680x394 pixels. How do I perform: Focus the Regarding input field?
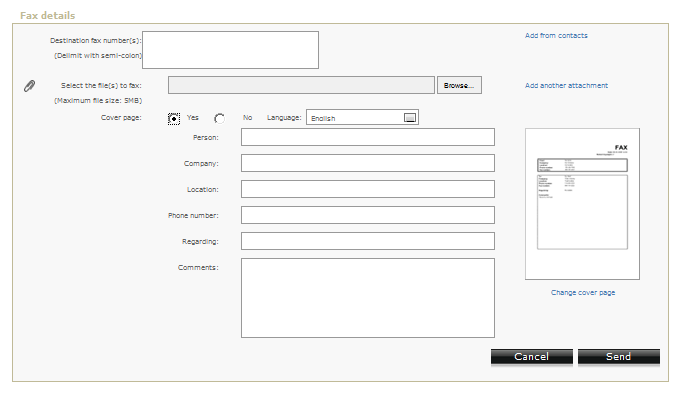[368, 241]
